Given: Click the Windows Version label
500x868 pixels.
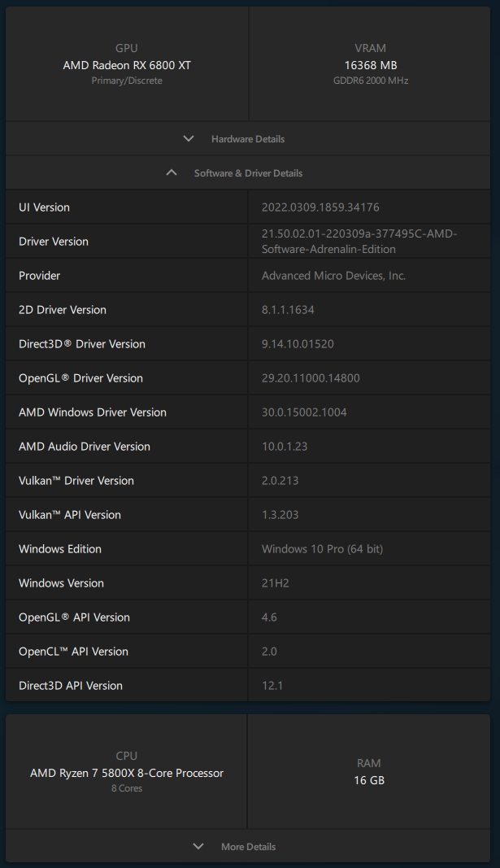Looking at the screenshot, I should pos(62,583).
